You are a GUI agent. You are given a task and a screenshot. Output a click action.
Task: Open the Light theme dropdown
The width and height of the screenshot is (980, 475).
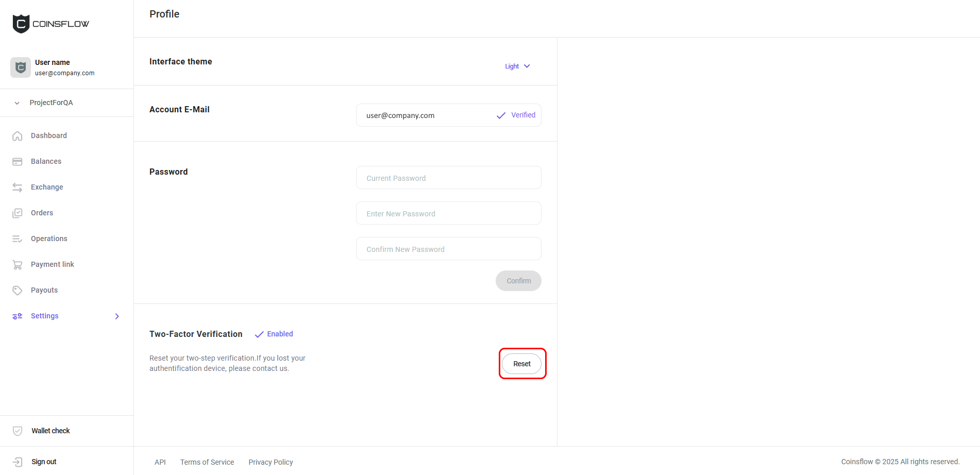517,66
